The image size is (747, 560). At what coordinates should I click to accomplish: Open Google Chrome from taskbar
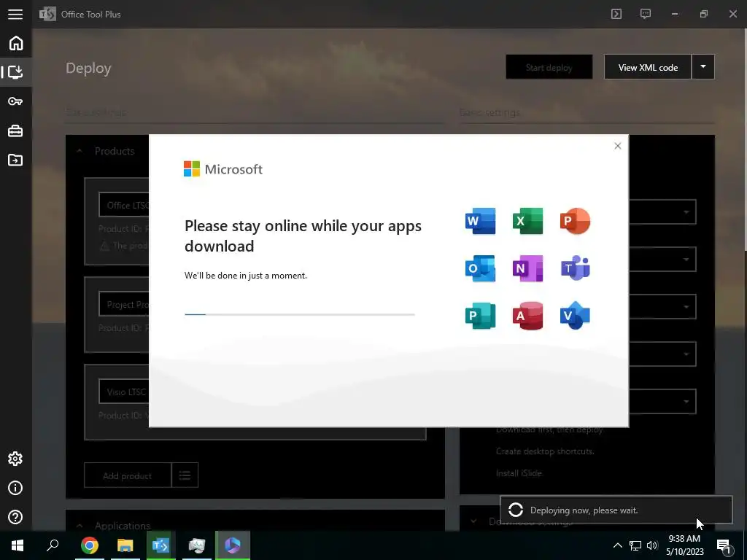(89, 545)
